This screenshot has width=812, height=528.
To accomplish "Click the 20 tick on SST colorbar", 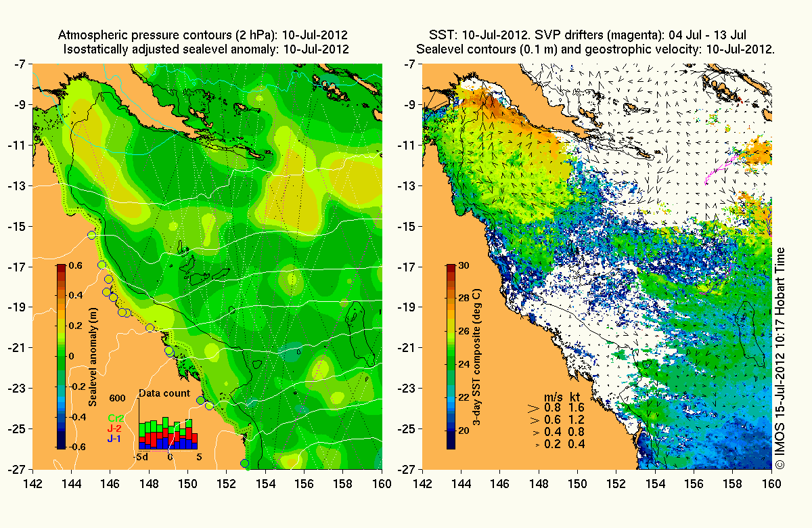I will pyautogui.click(x=464, y=429).
